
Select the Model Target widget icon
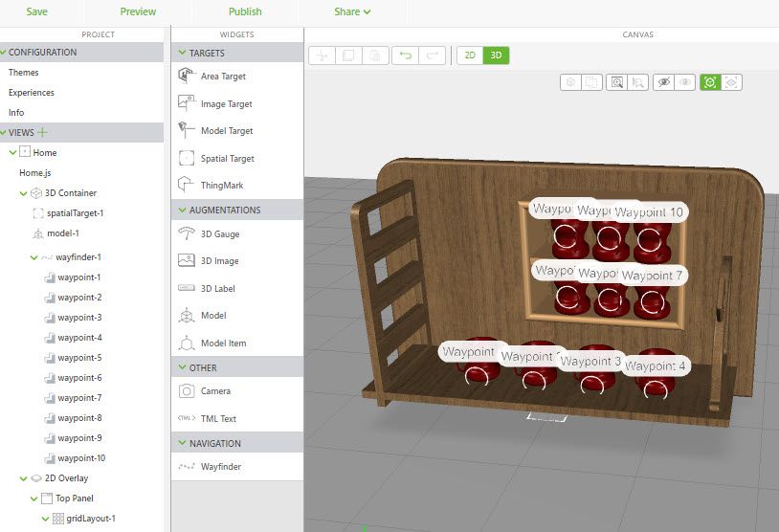pos(187,130)
